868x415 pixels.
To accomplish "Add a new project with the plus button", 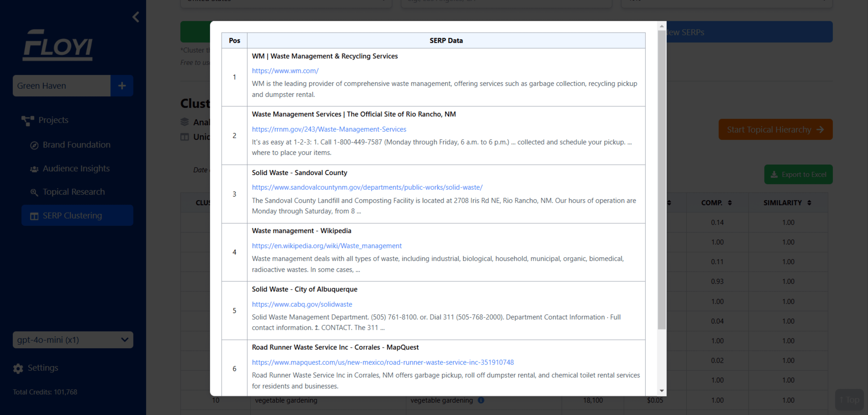I will (x=122, y=86).
